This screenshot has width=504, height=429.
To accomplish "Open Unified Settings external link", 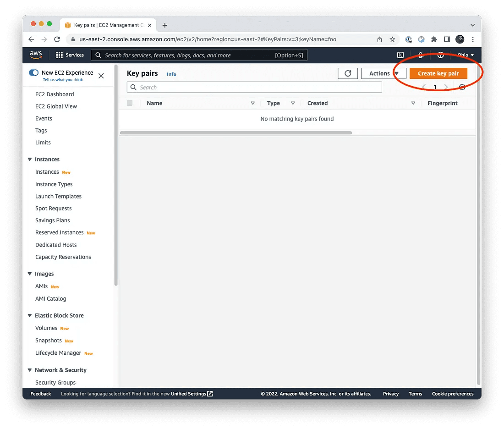I will (x=192, y=394).
